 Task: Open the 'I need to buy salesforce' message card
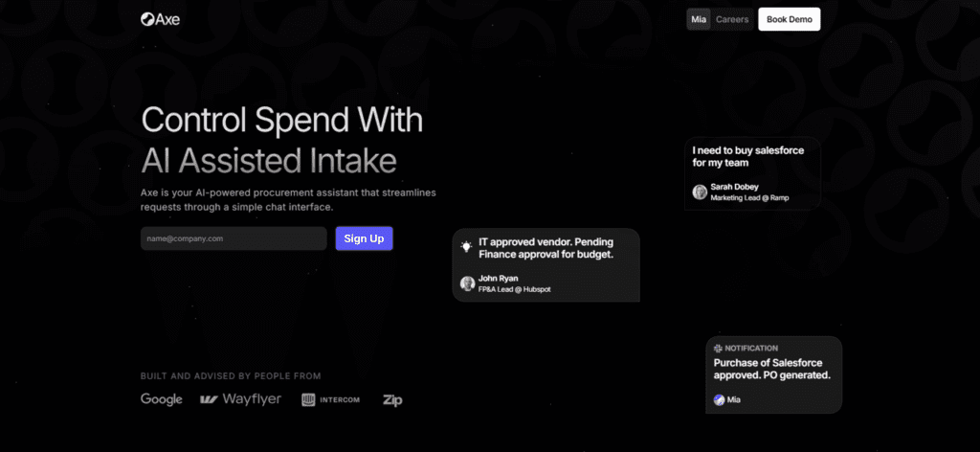pyautogui.click(x=752, y=173)
